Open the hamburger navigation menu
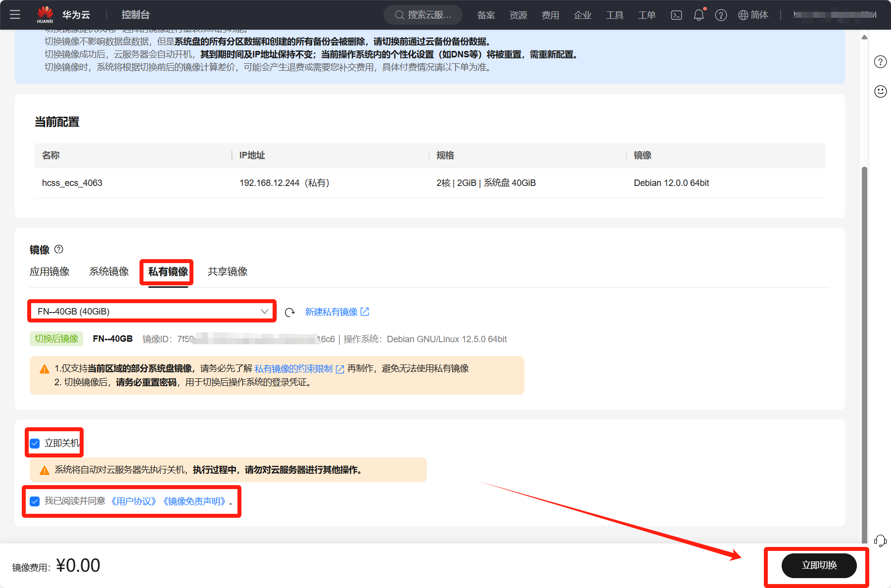This screenshot has width=891, height=588. 15,15
